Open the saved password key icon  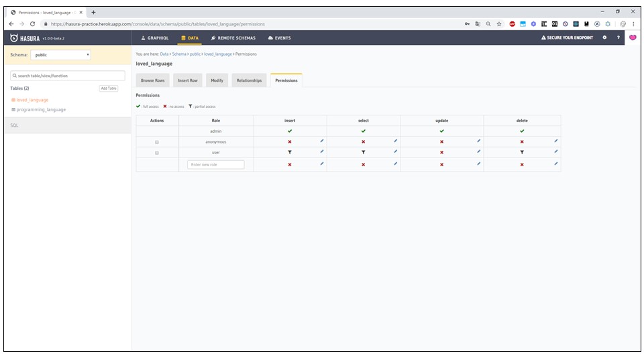(x=467, y=24)
